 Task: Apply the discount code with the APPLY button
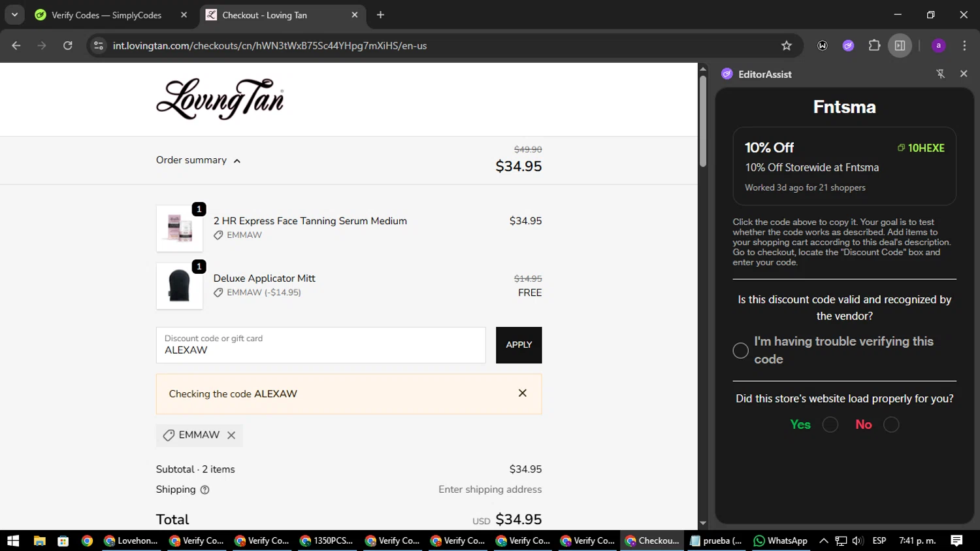point(519,345)
